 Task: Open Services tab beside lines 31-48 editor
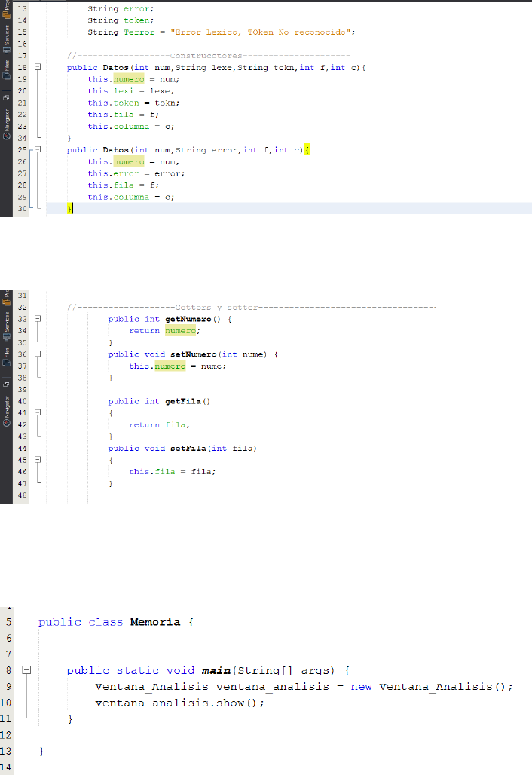tap(7, 326)
